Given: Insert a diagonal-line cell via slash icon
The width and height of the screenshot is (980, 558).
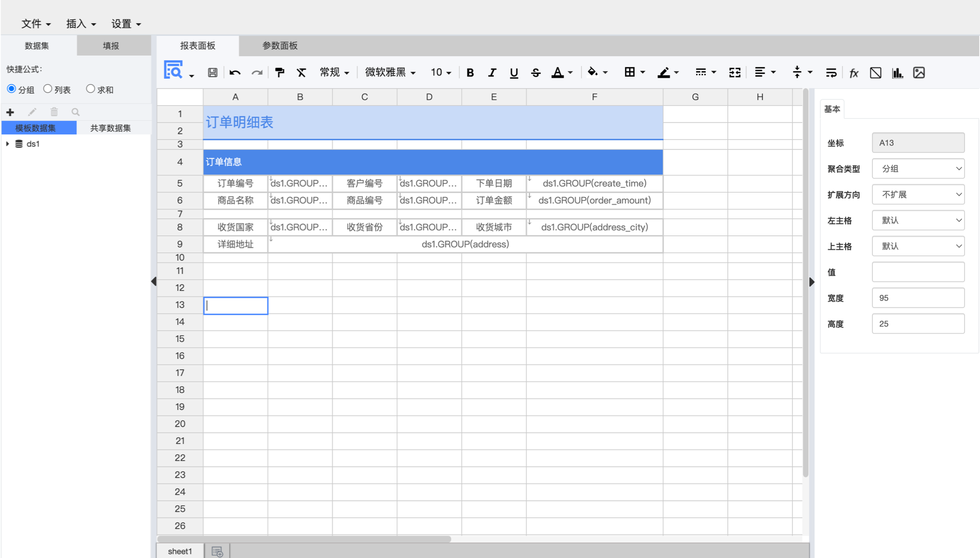Looking at the screenshot, I should tap(875, 72).
